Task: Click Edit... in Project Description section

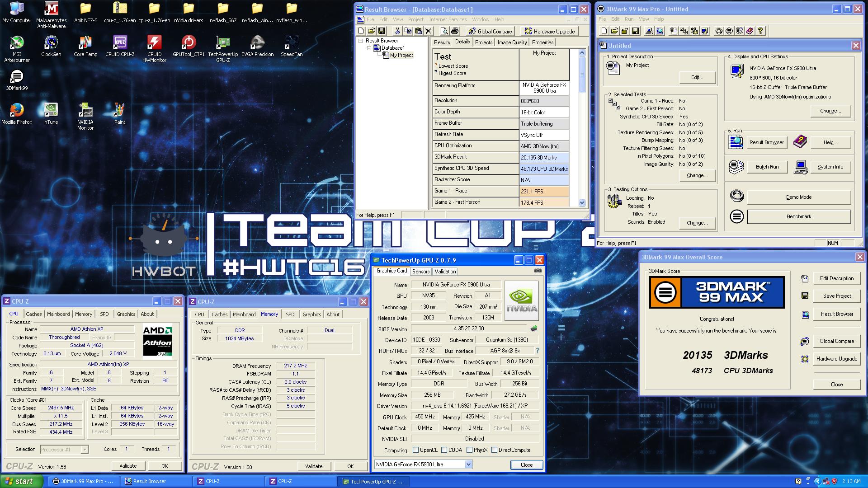Action: (697, 77)
